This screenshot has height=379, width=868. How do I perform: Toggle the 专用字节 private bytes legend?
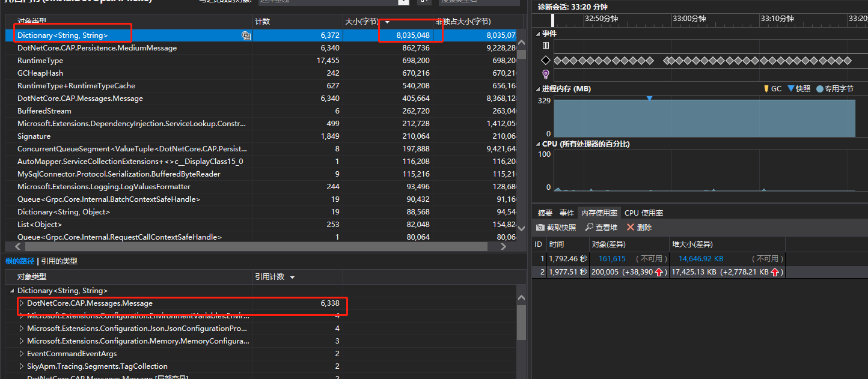820,89
